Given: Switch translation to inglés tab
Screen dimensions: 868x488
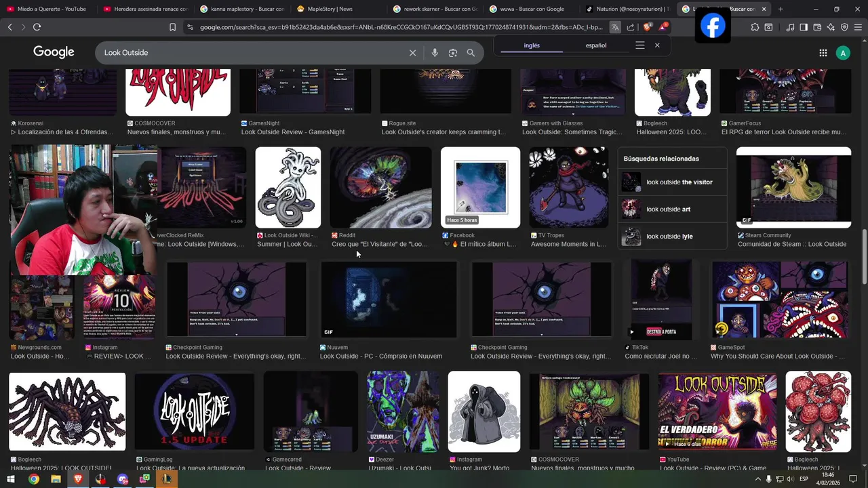Looking at the screenshot, I should (x=532, y=45).
